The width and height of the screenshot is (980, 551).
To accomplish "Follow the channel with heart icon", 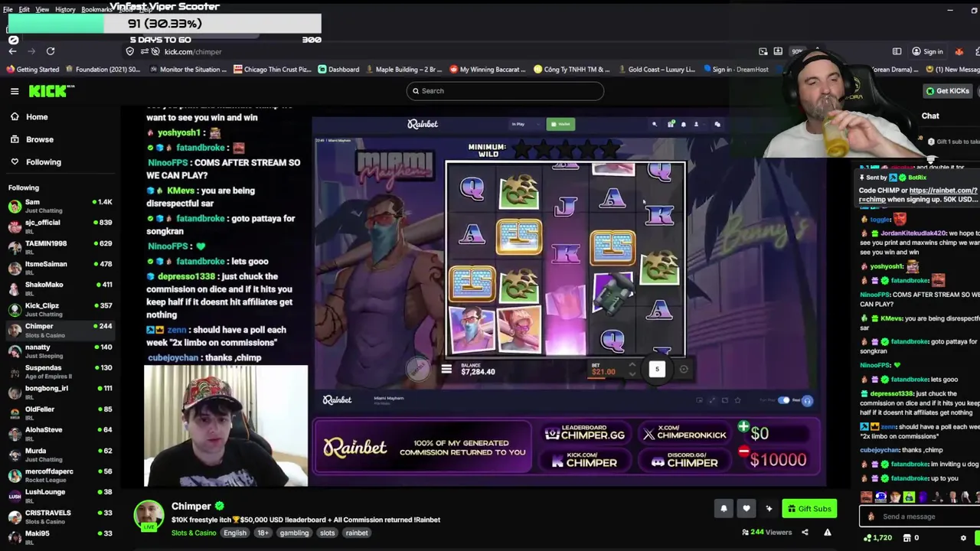I will [746, 509].
